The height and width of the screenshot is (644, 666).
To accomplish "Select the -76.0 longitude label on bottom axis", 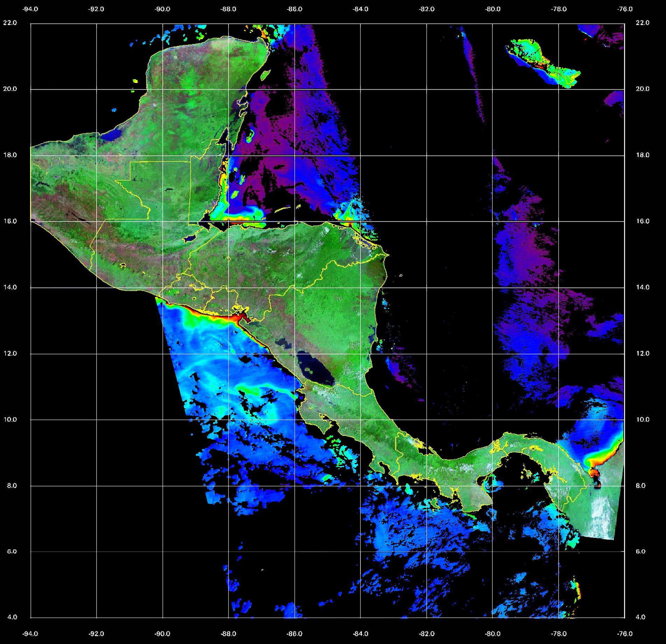I will (x=625, y=633).
